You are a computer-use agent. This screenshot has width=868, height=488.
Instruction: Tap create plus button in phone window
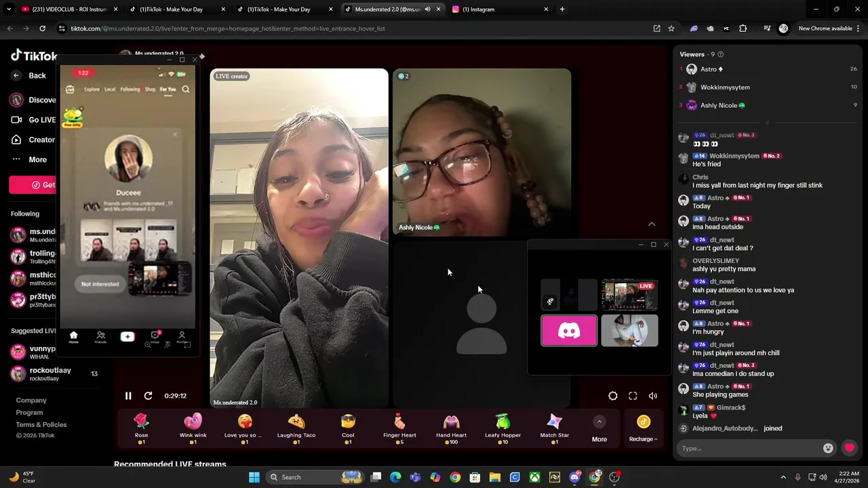point(127,336)
